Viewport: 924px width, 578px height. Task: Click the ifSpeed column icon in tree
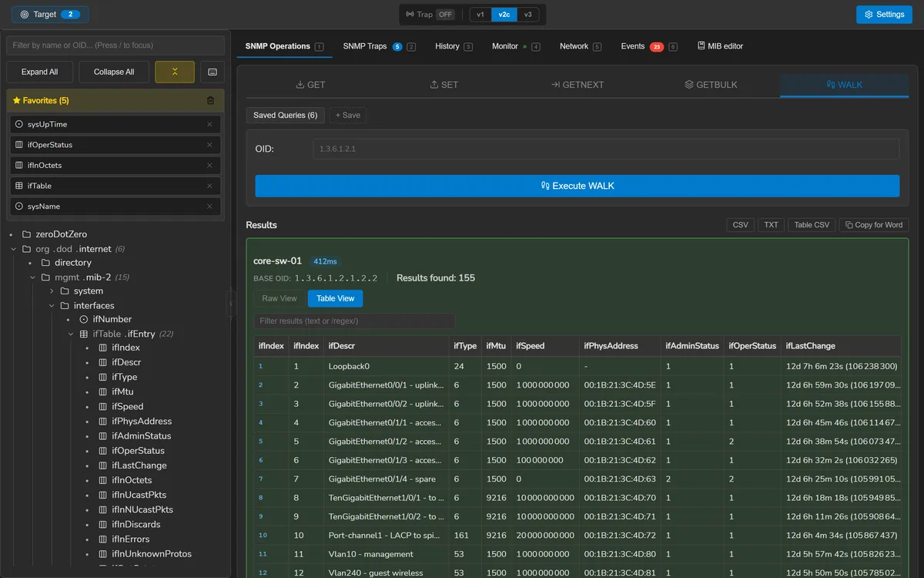click(x=103, y=406)
